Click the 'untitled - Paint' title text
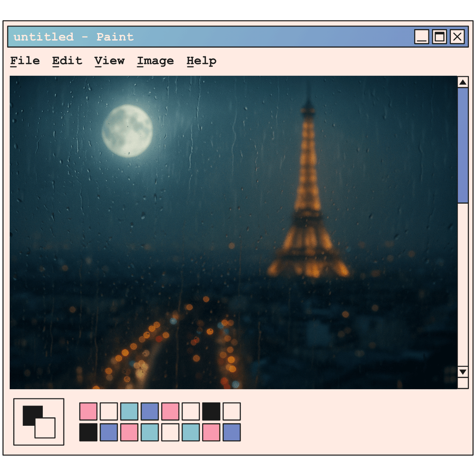The image size is (476, 476). (74, 37)
